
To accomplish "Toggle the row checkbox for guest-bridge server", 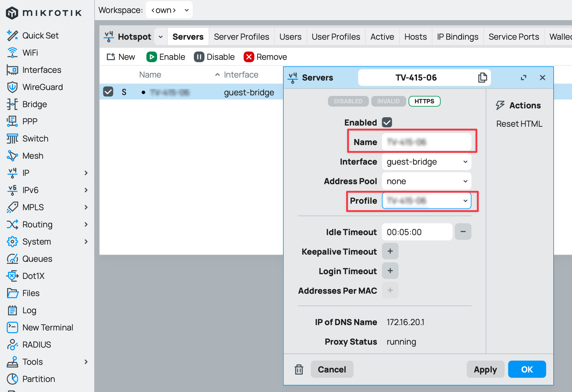I will [108, 92].
